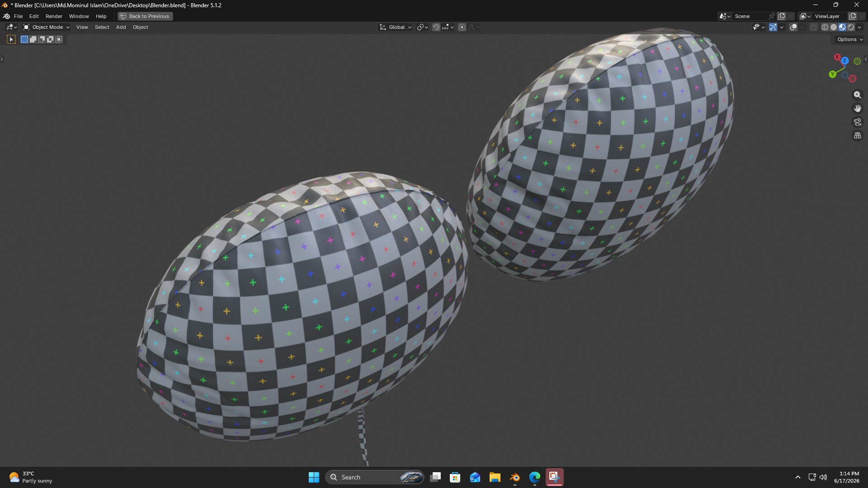Click the X axis on navigation gizmo
The image size is (868, 488).
click(x=837, y=57)
